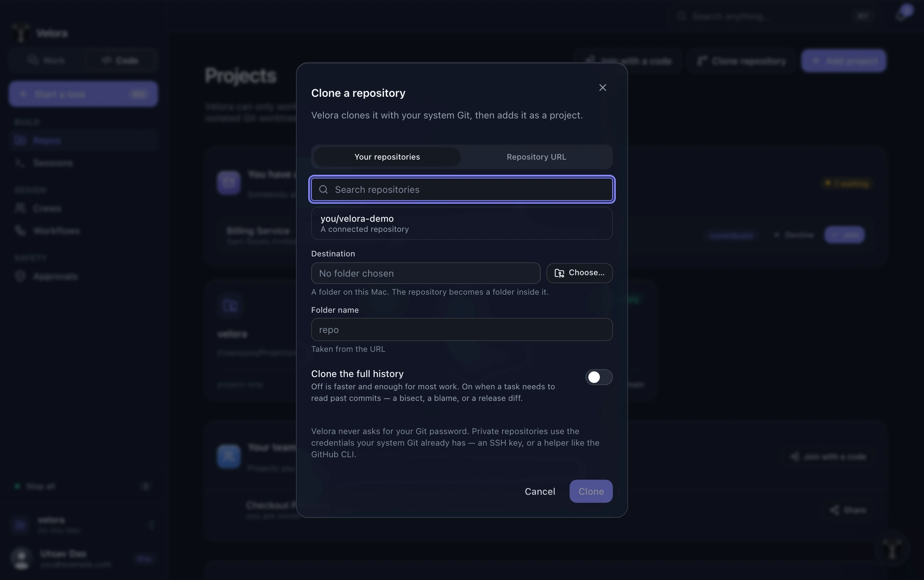Open the Choose... folder picker
This screenshot has height=580, width=924.
[579, 273]
